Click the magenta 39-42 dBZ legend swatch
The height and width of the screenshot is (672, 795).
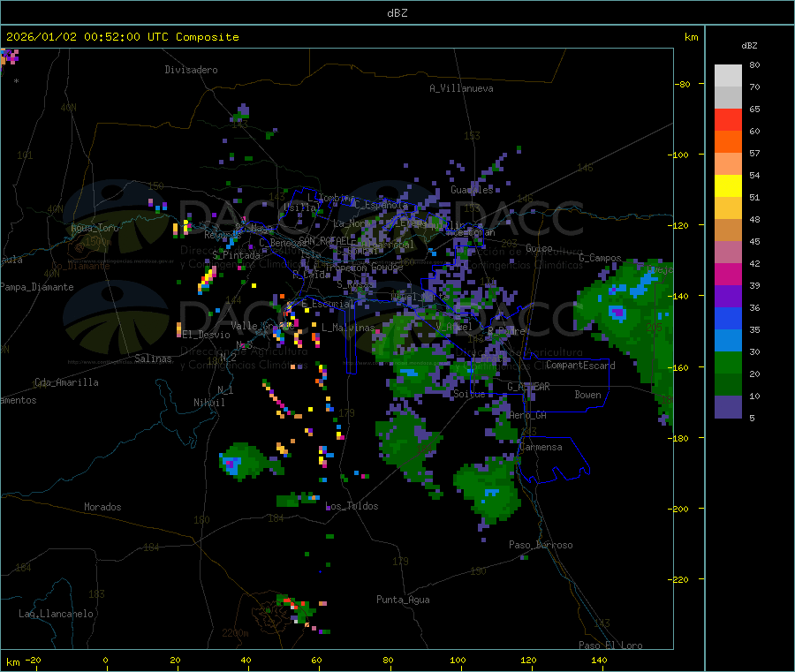[x=728, y=274]
